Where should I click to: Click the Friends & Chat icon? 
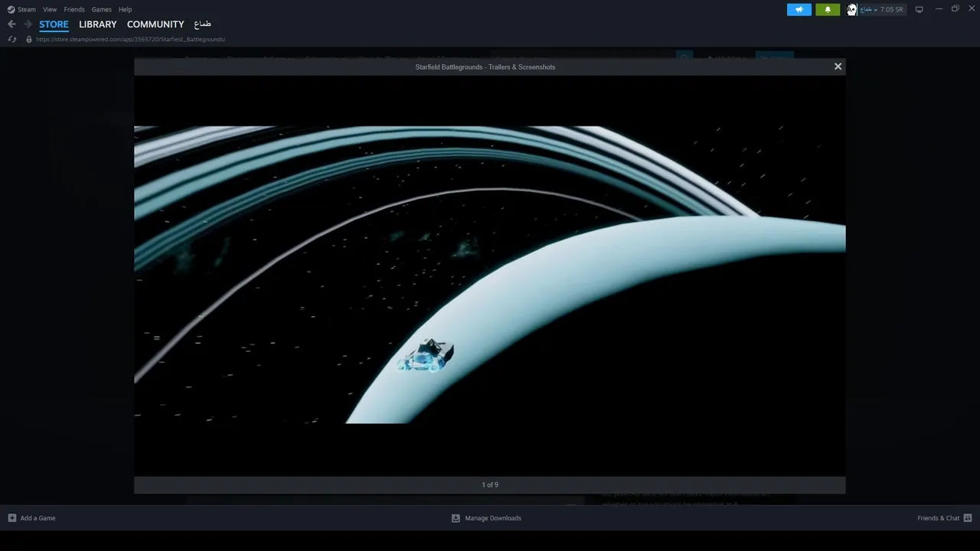click(968, 518)
